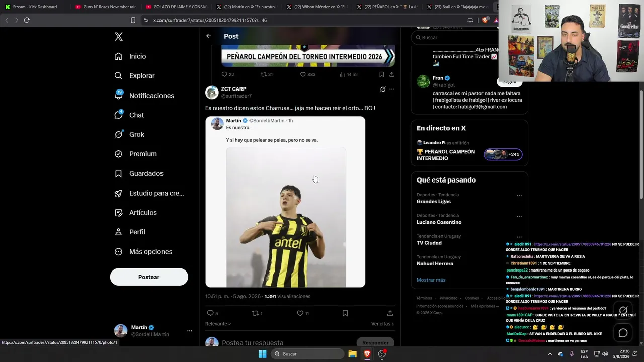The image size is (644, 362).
Task: Click the Responder button
Action: 375,343
